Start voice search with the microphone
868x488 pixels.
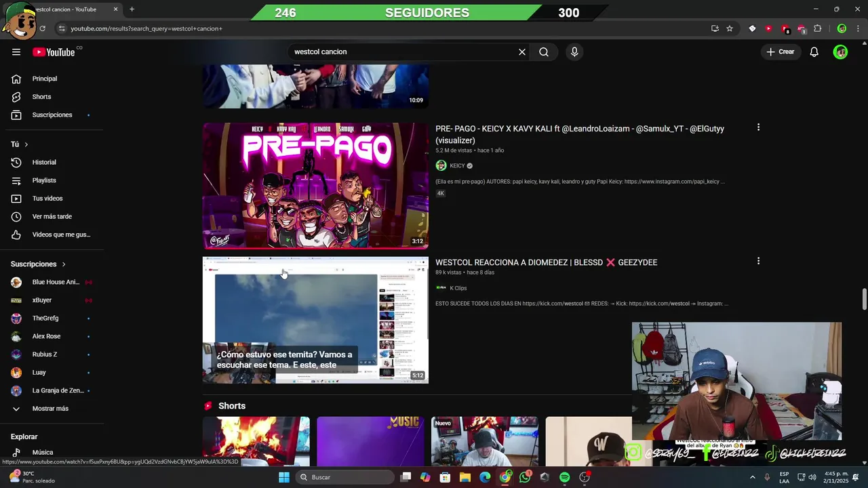point(574,52)
